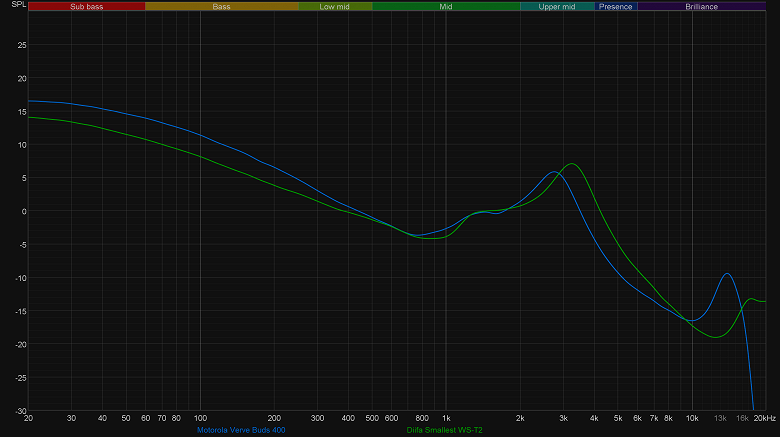This screenshot has width=780, height=437.
Task: Click the 500 frequency axis label
Action: click(x=372, y=419)
